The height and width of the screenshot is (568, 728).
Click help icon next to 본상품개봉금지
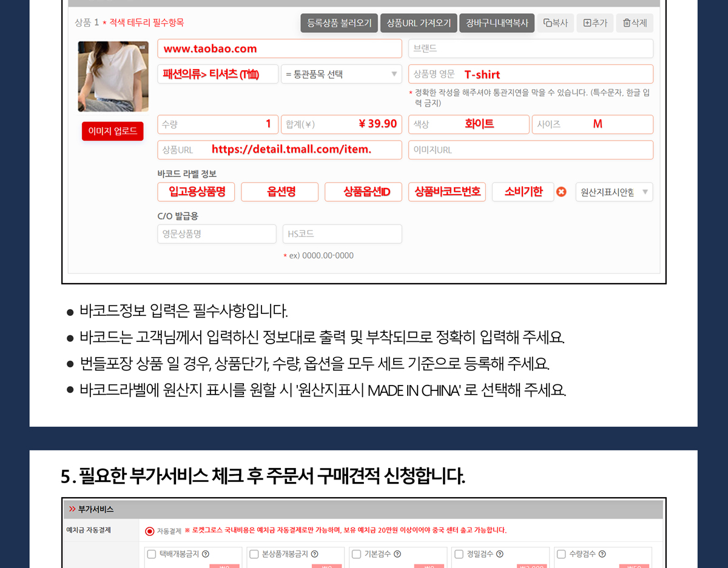[x=314, y=554]
